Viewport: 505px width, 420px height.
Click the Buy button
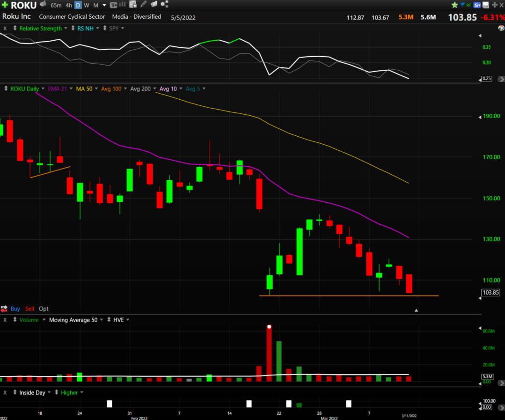pos(15,309)
